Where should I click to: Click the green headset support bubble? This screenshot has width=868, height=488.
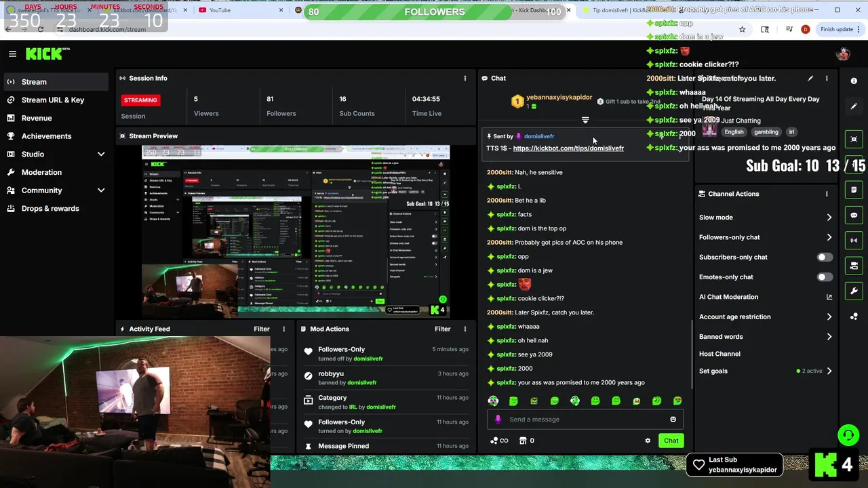(848, 435)
